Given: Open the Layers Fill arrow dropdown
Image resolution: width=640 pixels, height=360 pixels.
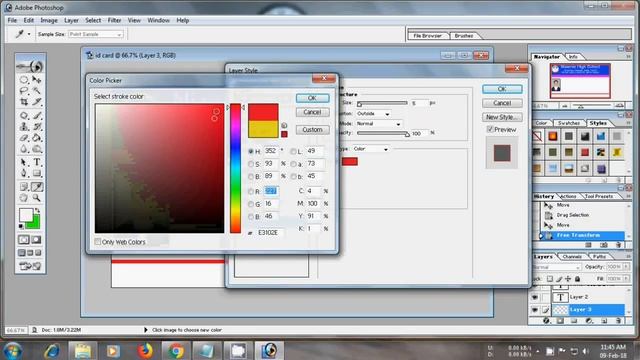Looking at the screenshot, I should pyautogui.click(x=626, y=278).
